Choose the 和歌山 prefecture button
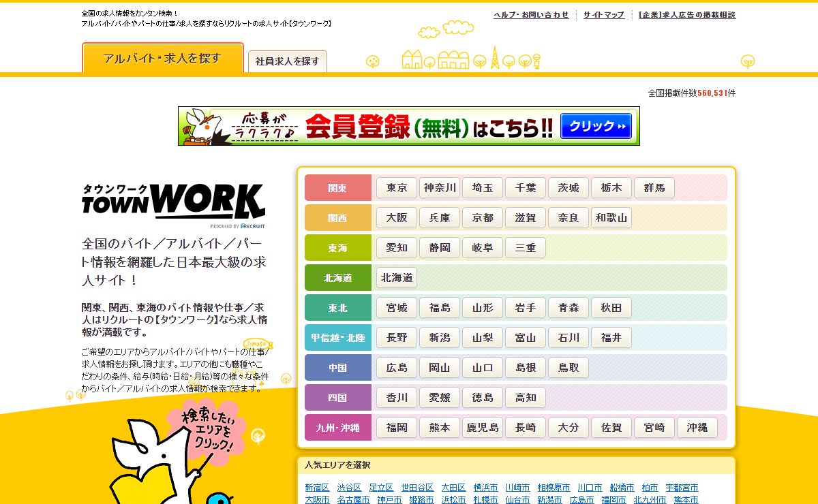Image resolution: width=818 pixels, height=504 pixels. tap(611, 218)
